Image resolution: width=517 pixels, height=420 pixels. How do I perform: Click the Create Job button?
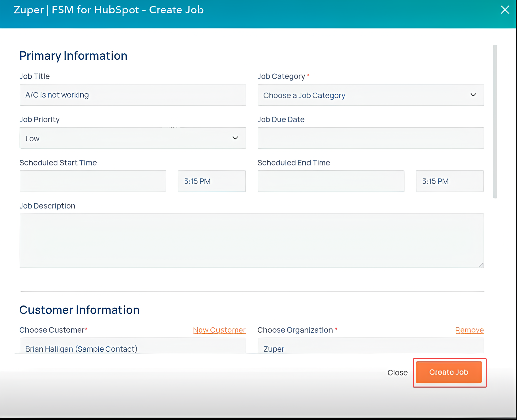click(x=449, y=372)
